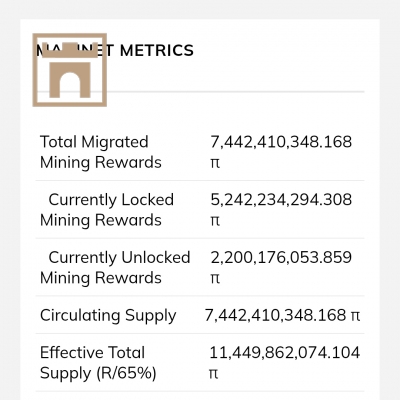
Task: Select the Currently Locked Mining Rewards label
Action: click(107, 210)
